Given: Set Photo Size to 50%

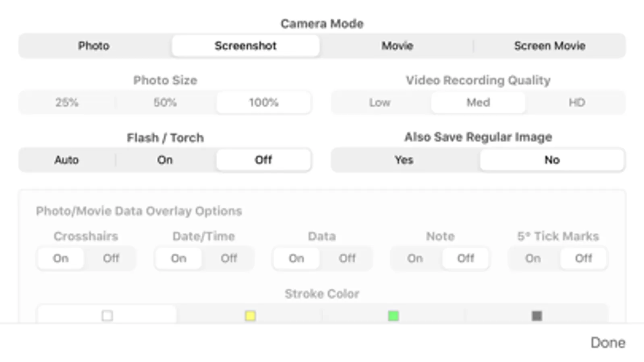Looking at the screenshot, I should coord(165,103).
